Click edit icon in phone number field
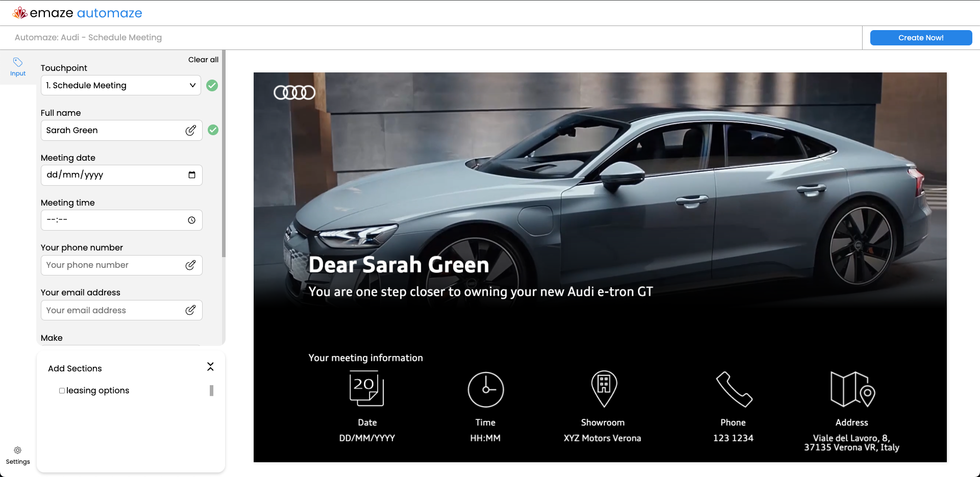 pyautogui.click(x=190, y=265)
